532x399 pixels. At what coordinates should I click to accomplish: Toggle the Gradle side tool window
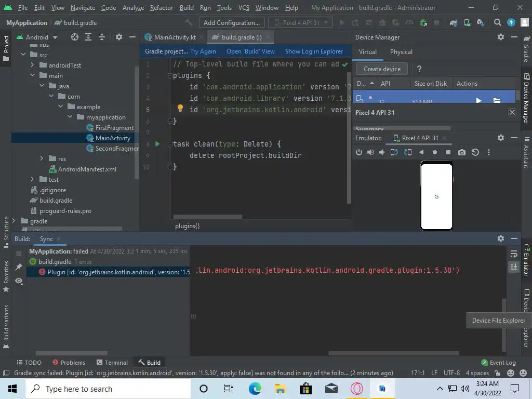click(526, 48)
